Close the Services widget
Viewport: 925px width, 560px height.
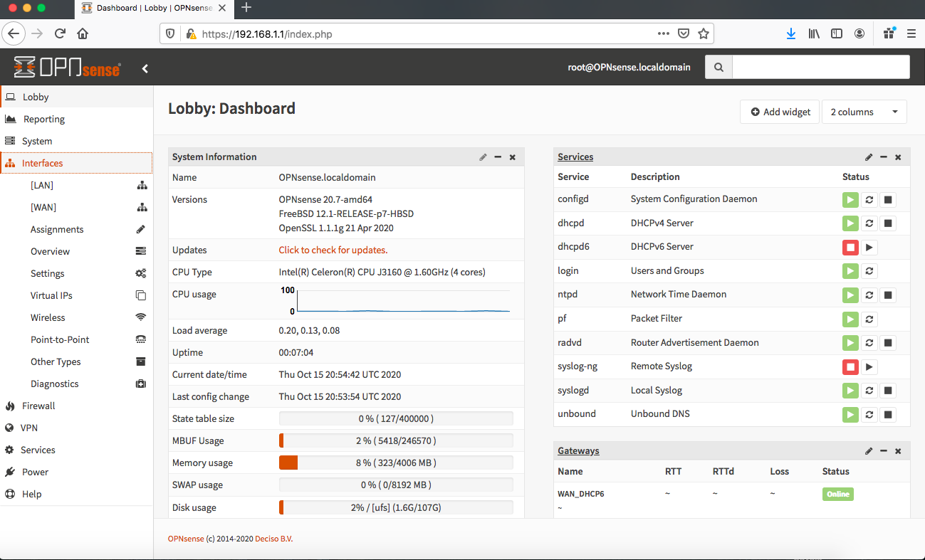point(898,157)
